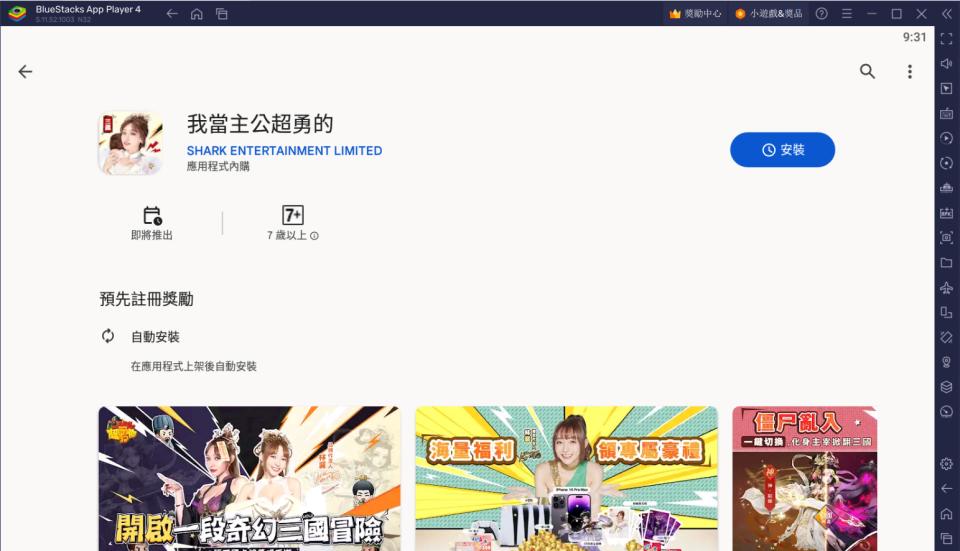The width and height of the screenshot is (960, 551).
Task: Open the sidebar media folder icon
Action: click(x=947, y=263)
